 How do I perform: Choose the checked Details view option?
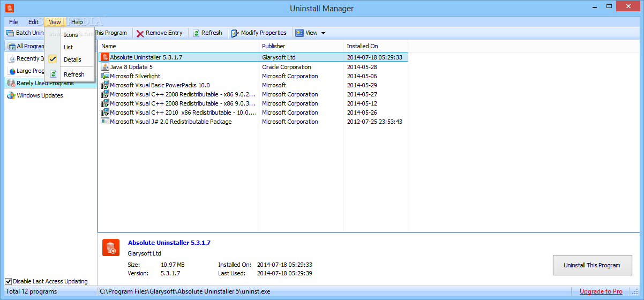click(72, 59)
